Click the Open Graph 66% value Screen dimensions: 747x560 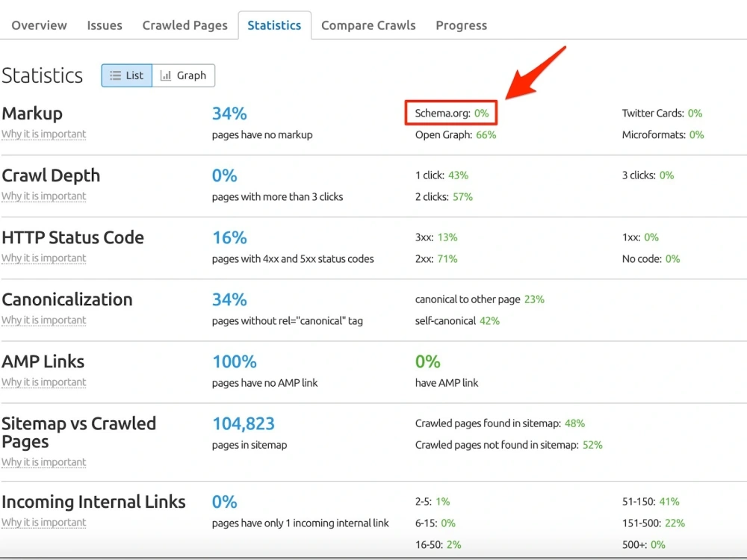click(486, 134)
